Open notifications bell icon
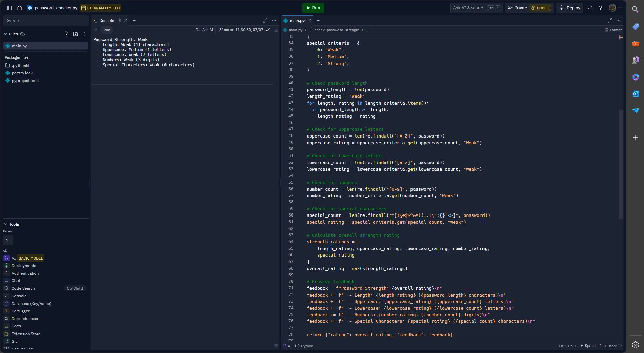Viewport: 644px width, 353px height. pos(590,8)
